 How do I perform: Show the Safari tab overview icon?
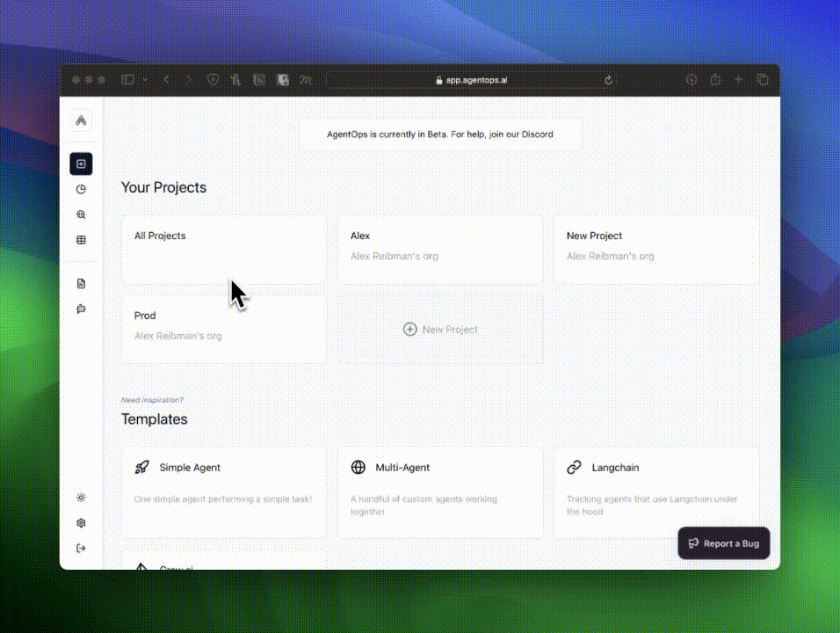763,80
